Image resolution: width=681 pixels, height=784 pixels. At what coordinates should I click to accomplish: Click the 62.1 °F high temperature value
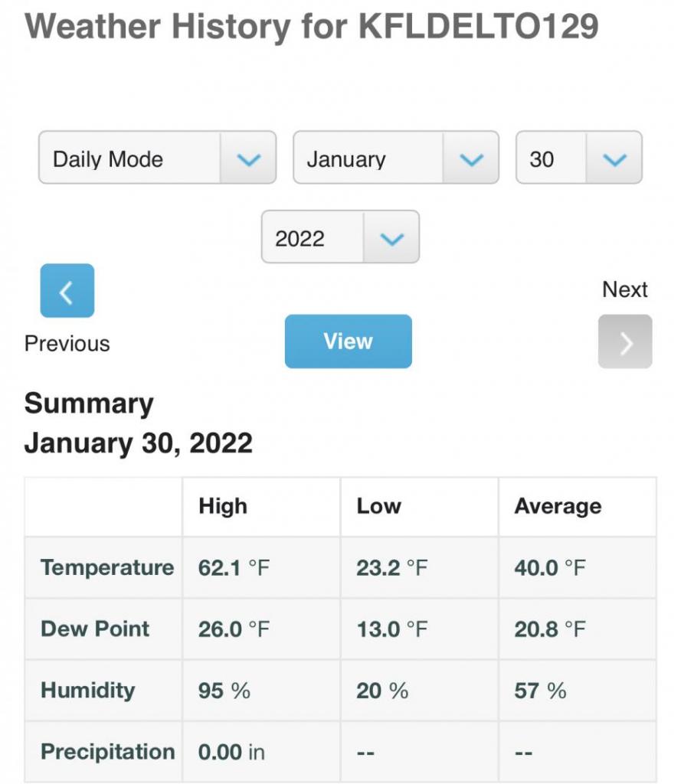(x=234, y=568)
